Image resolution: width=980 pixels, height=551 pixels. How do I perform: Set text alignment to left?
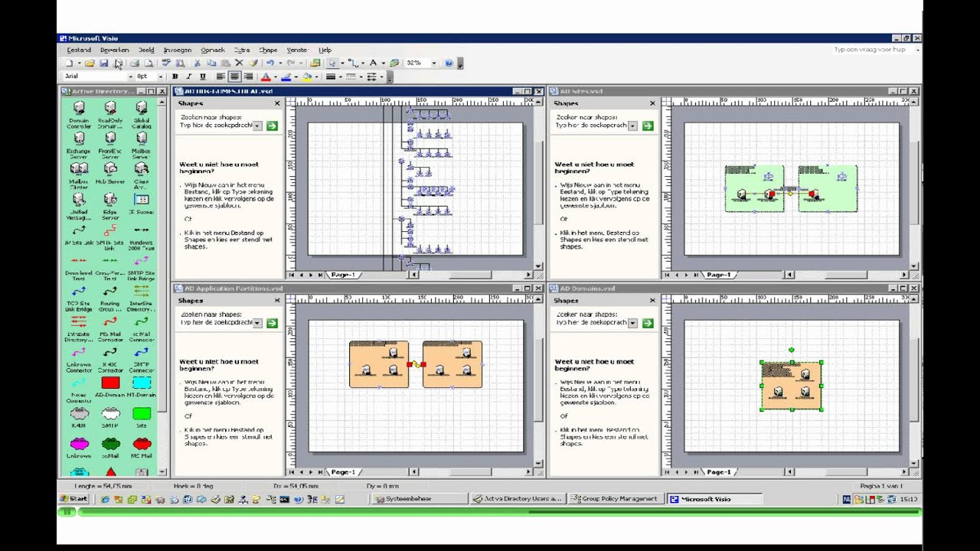pyautogui.click(x=220, y=77)
